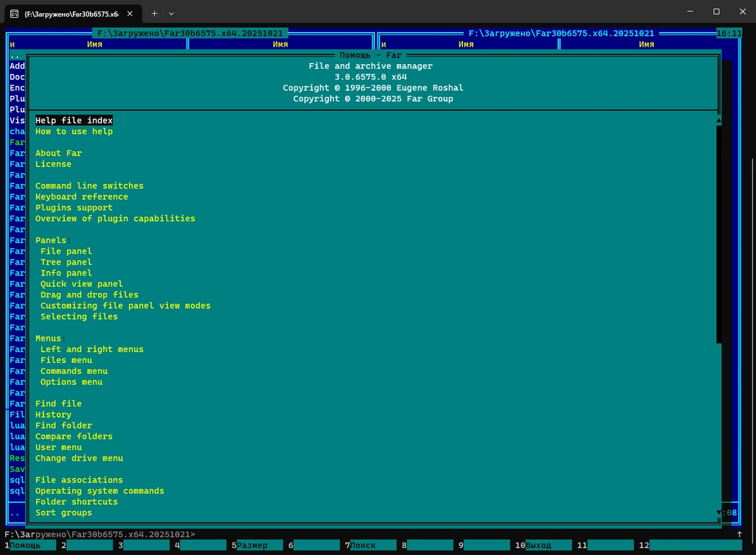Open Left and right menus topic
The height and width of the screenshot is (555, 756).
pyautogui.click(x=92, y=349)
